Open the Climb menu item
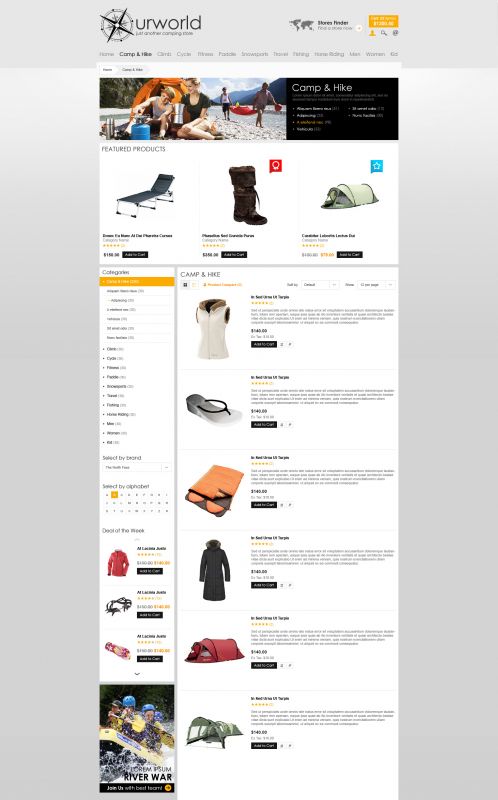This screenshot has height=800, width=498. click(164, 54)
